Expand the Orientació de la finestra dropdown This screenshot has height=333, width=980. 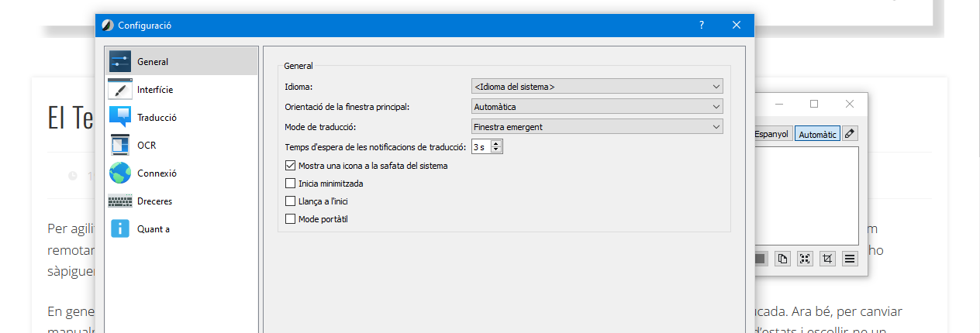597,107
